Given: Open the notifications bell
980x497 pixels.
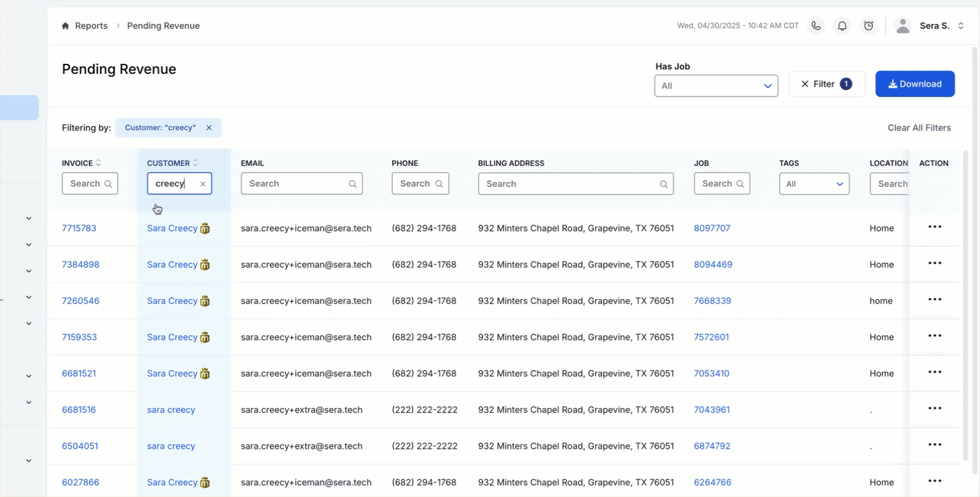Looking at the screenshot, I should (842, 26).
